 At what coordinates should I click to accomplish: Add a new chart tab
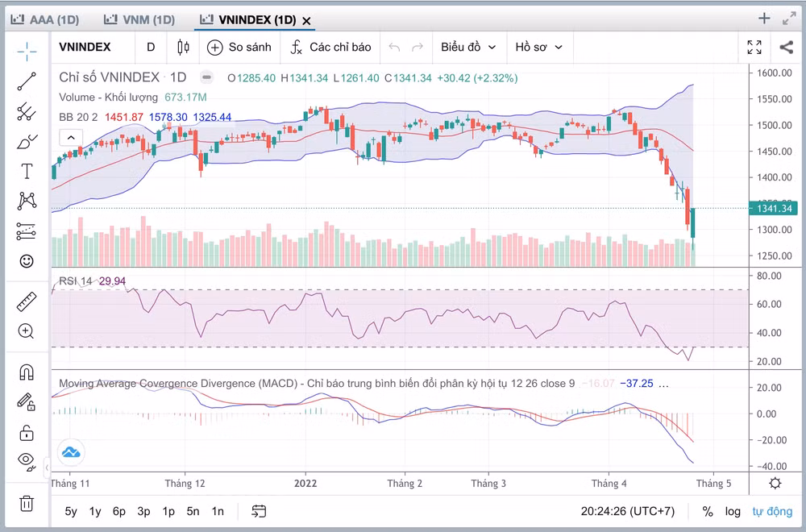tap(764, 19)
